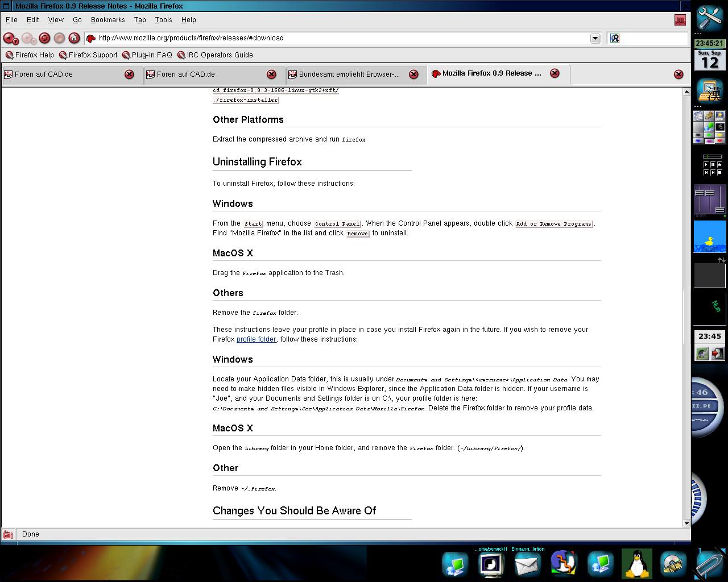
Task: Click the status bar security icon
Action: pos(8,534)
